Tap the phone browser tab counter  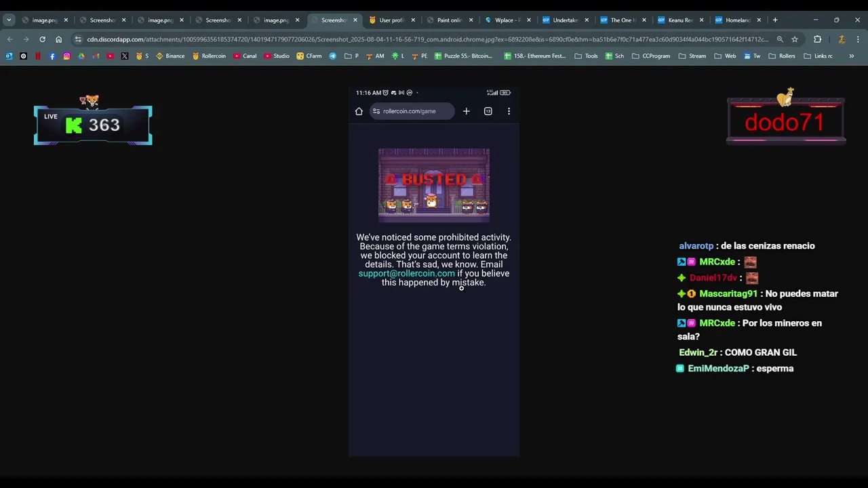coord(488,111)
